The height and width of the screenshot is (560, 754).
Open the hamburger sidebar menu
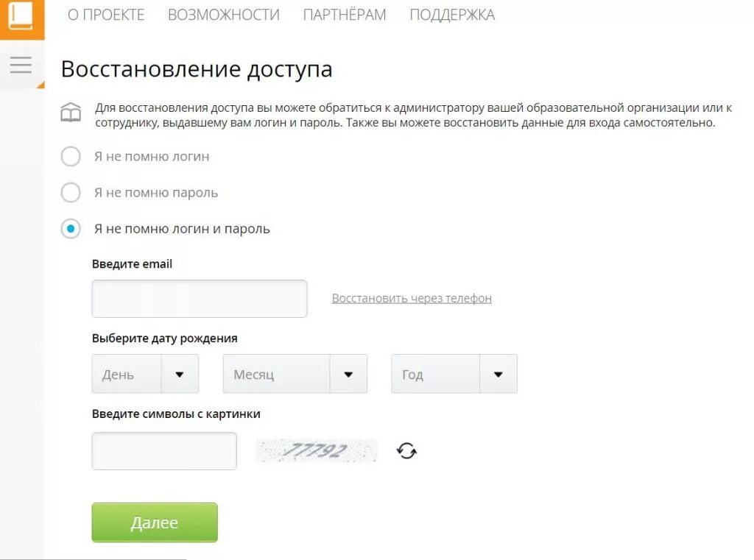coord(21,65)
